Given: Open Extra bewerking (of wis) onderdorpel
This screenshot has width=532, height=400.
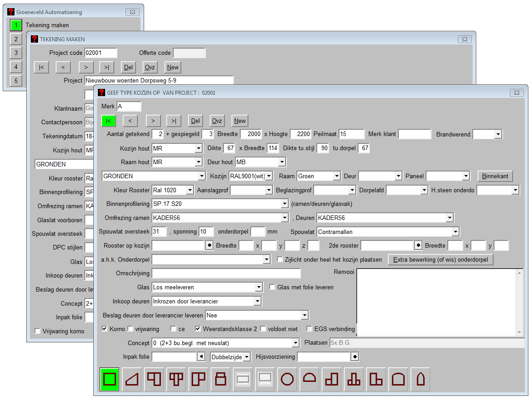Looking at the screenshot, I should (x=440, y=260).
